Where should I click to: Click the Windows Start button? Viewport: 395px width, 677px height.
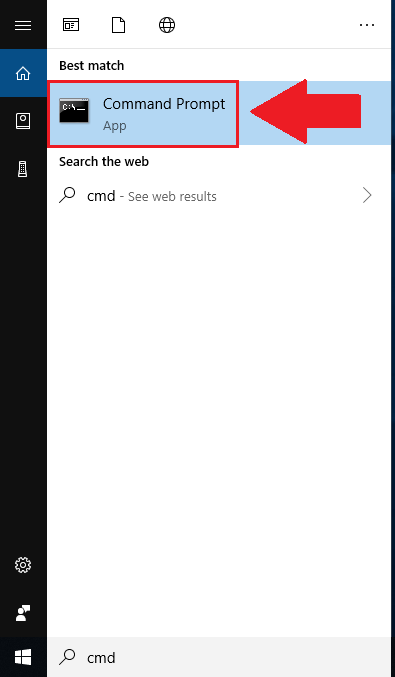point(23,658)
